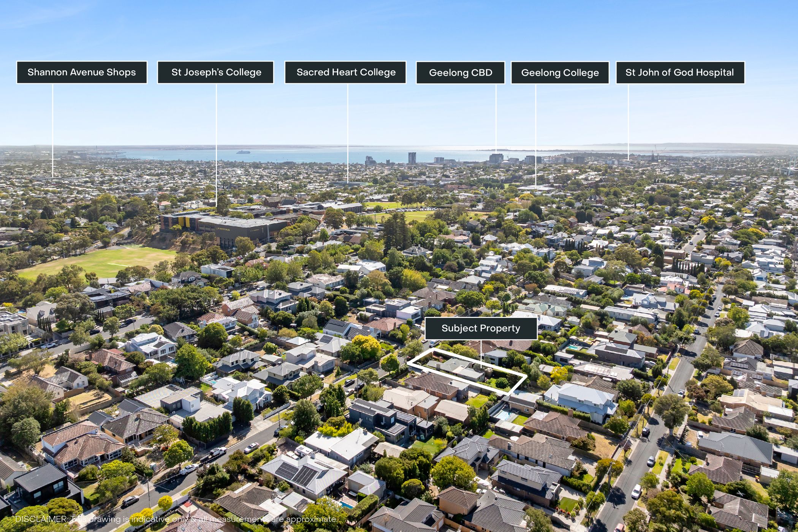Click the Subject Property label
The image size is (798, 532).
click(481, 328)
